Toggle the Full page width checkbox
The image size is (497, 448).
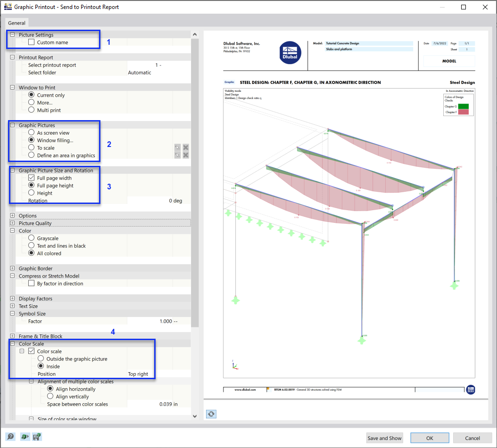click(32, 178)
